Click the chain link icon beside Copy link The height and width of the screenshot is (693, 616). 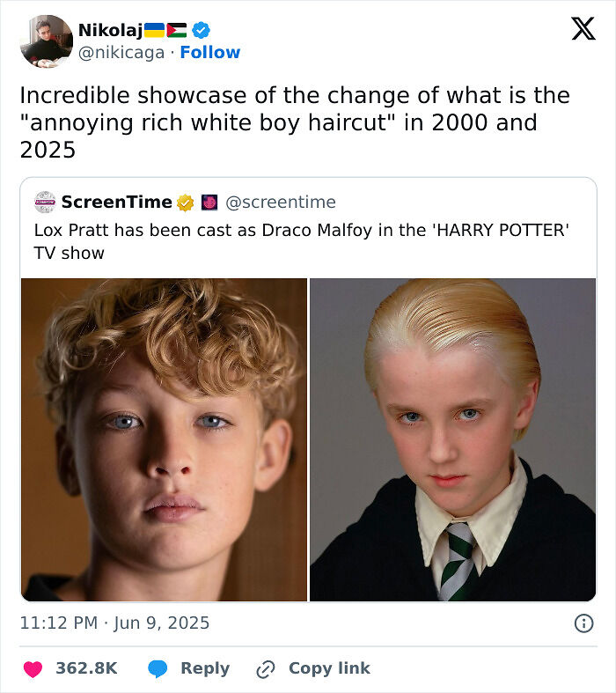[266, 669]
